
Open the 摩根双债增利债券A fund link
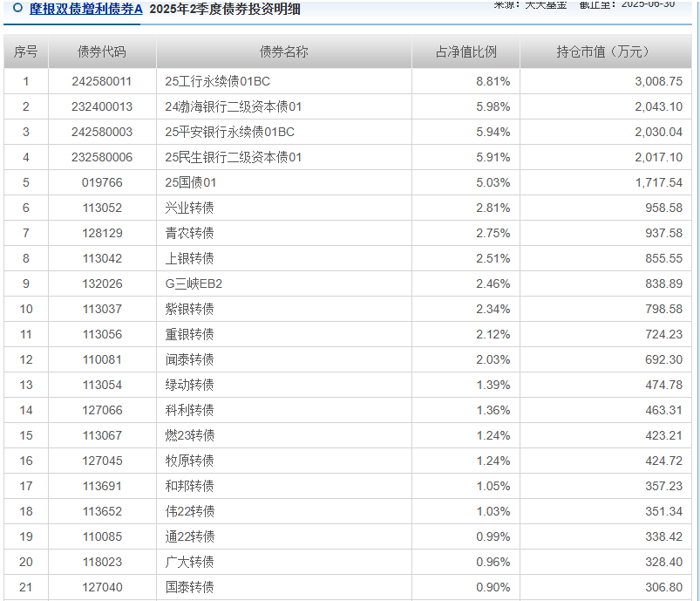click(x=85, y=9)
